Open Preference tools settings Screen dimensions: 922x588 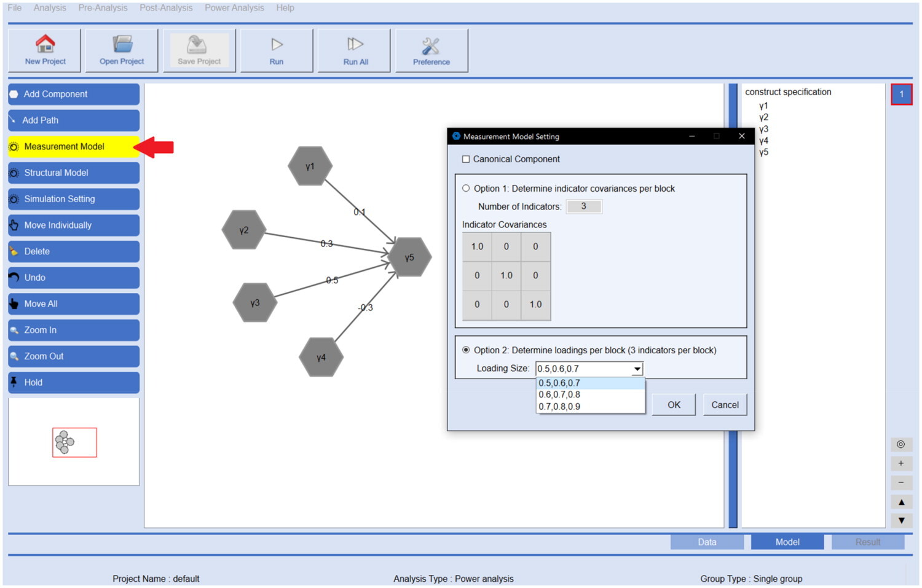pos(431,51)
